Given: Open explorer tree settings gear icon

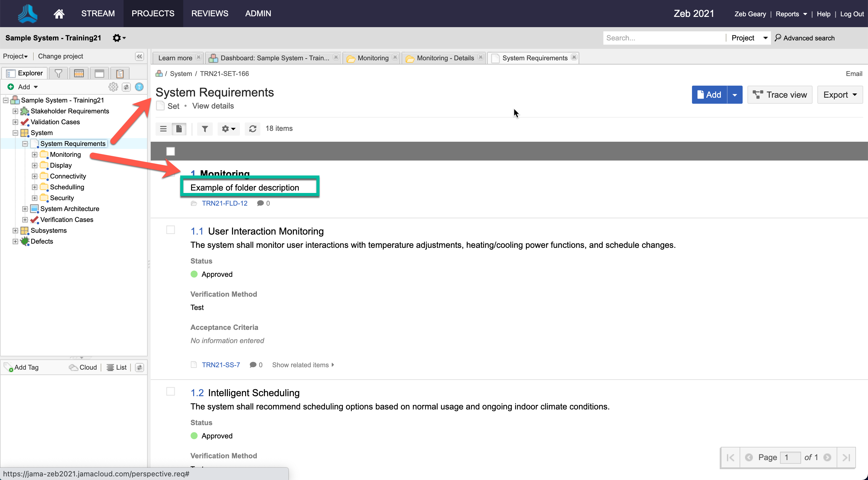Looking at the screenshot, I should point(113,87).
